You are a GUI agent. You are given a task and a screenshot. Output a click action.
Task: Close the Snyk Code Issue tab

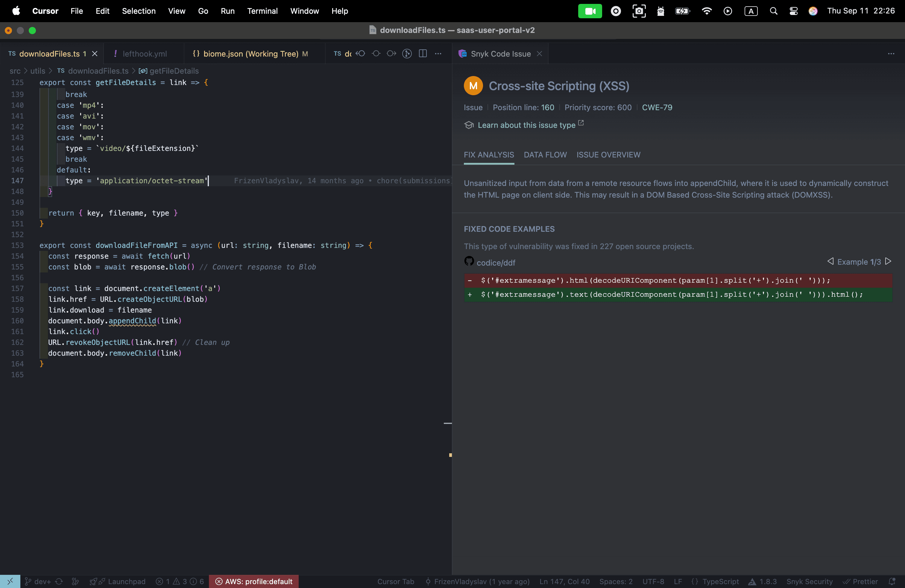coord(539,54)
